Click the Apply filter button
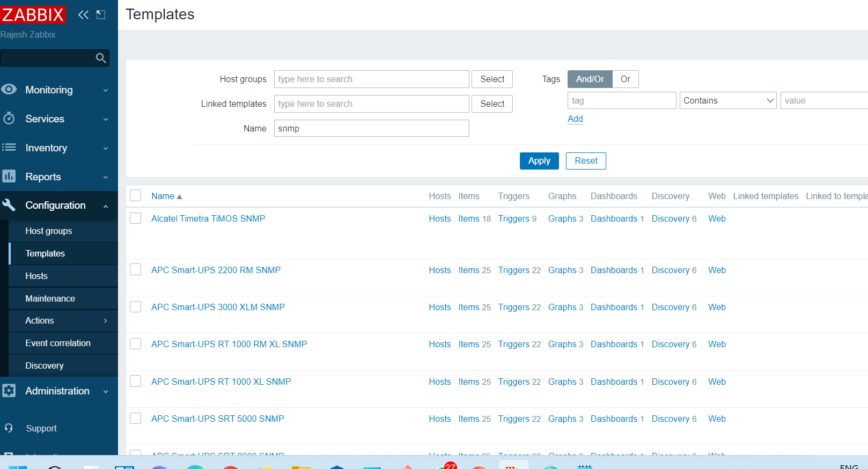This screenshot has width=868, height=469. tap(539, 161)
